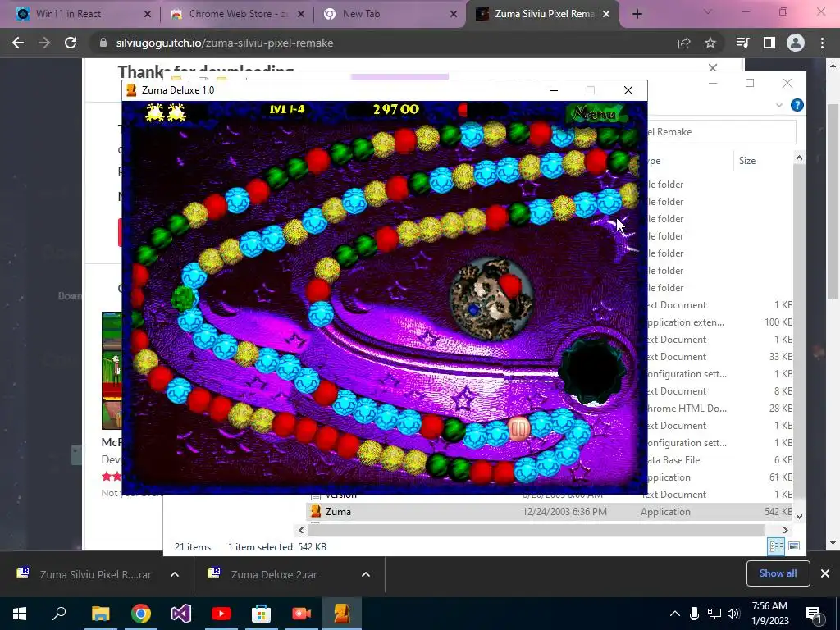Open the volume tray icon

click(733, 614)
